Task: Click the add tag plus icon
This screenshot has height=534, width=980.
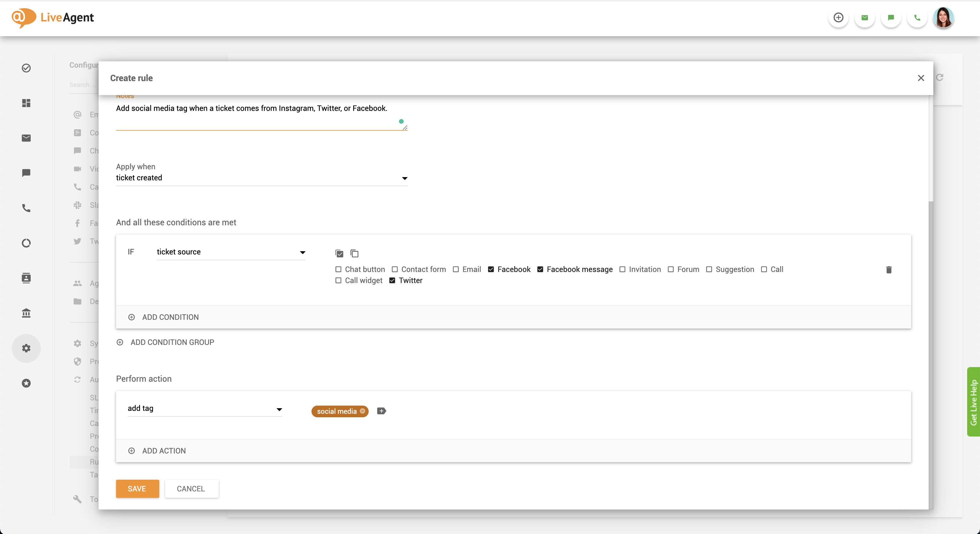Action: [x=381, y=411]
